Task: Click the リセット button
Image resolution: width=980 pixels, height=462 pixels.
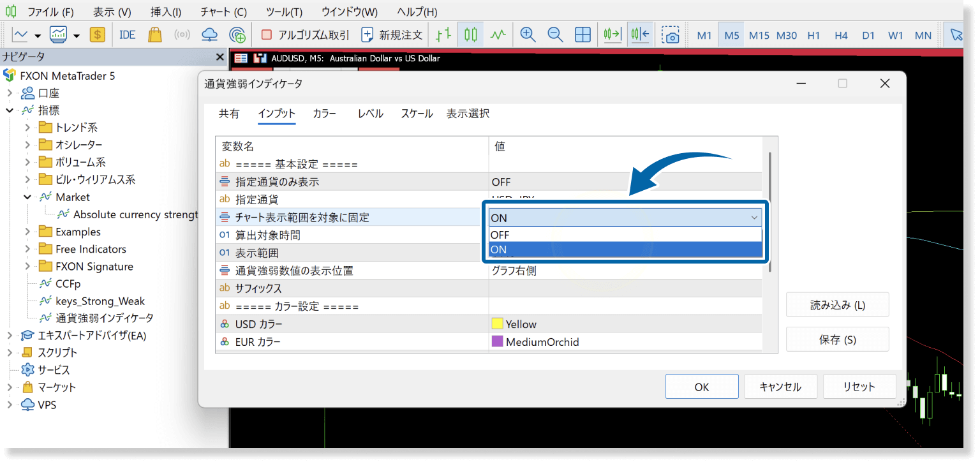Action: tap(859, 386)
